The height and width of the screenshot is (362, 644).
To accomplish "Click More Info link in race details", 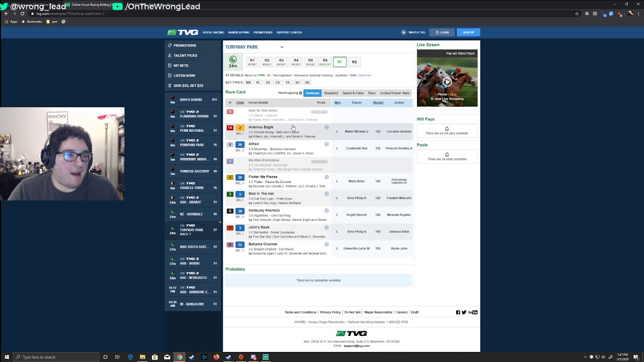I will point(365,75).
